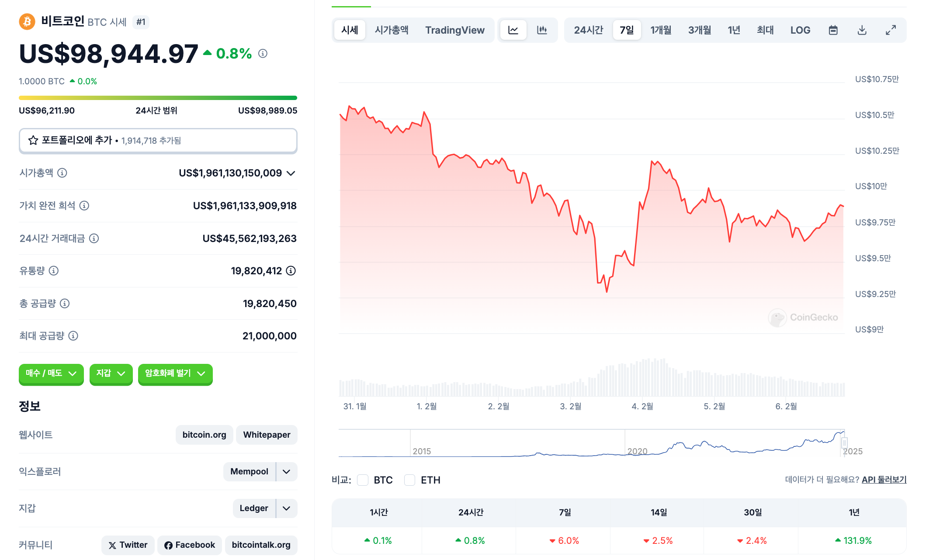The width and height of the screenshot is (950, 560).
Task: Open Mempool explorer link
Action: pos(249,472)
